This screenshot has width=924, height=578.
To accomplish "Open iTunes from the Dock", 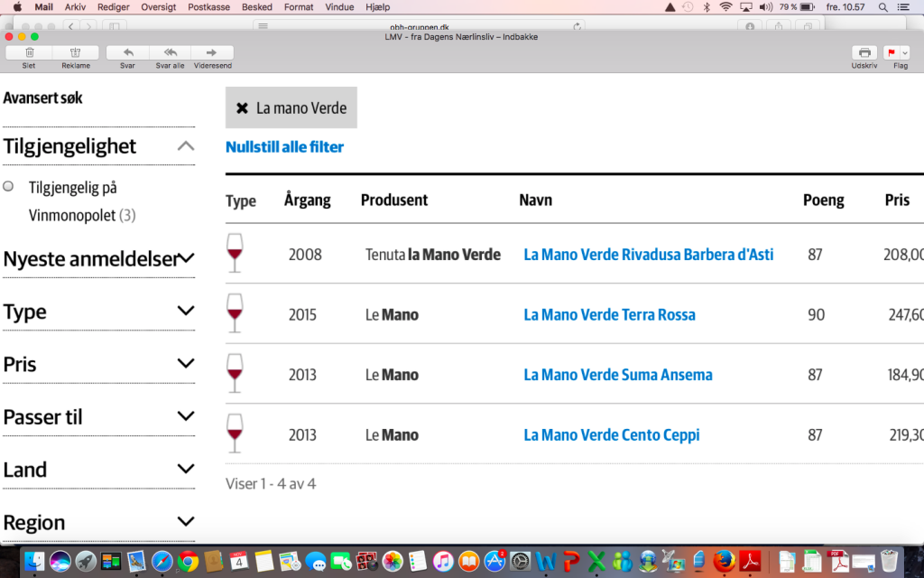I will click(x=443, y=561).
